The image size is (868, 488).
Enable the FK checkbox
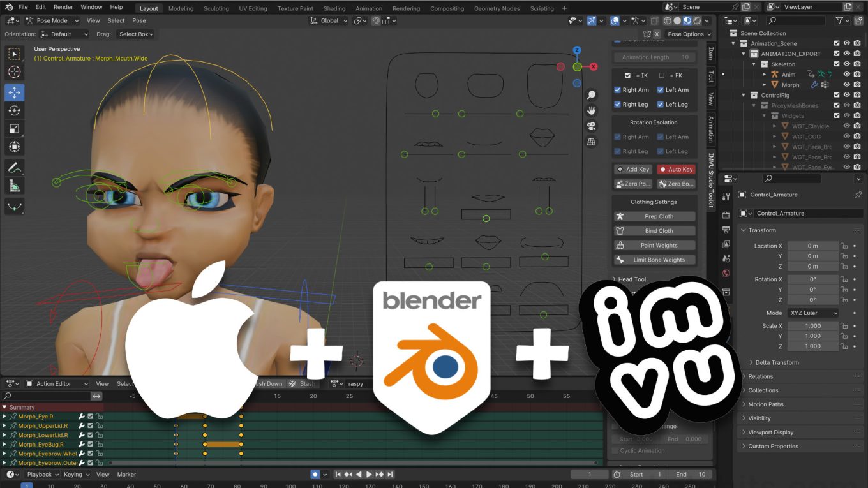661,75
